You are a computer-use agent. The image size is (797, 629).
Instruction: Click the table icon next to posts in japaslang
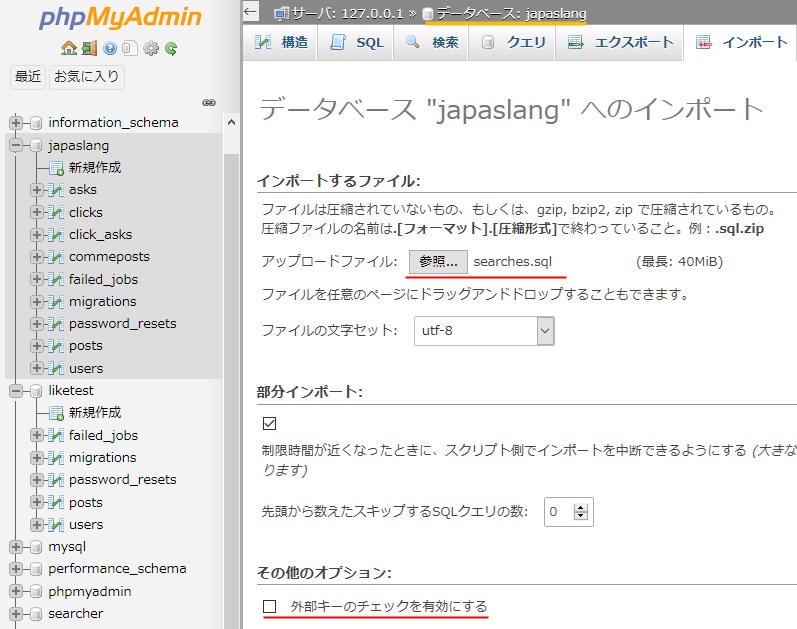pos(57,346)
